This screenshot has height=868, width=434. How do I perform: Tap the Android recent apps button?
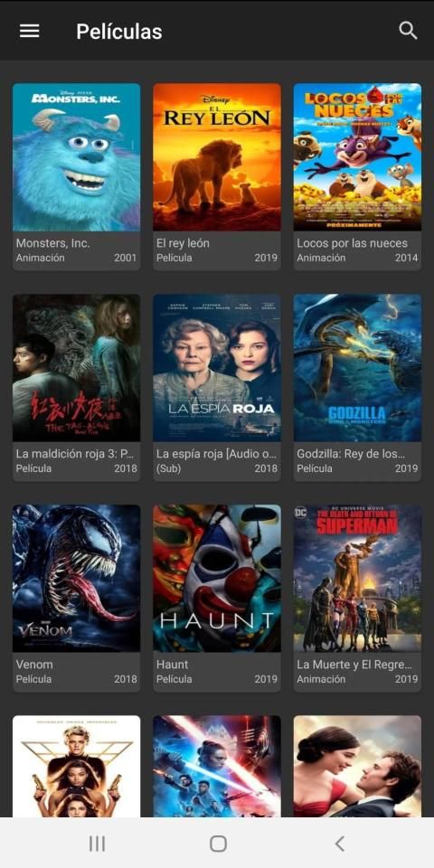pyautogui.click(x=97, y=844)
